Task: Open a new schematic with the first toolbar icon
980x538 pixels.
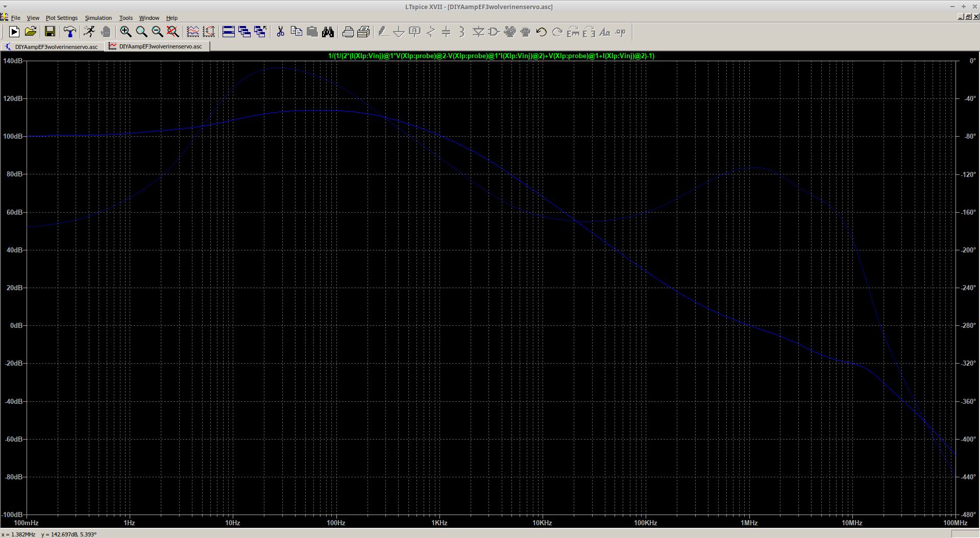Action: tap(14, 32)
